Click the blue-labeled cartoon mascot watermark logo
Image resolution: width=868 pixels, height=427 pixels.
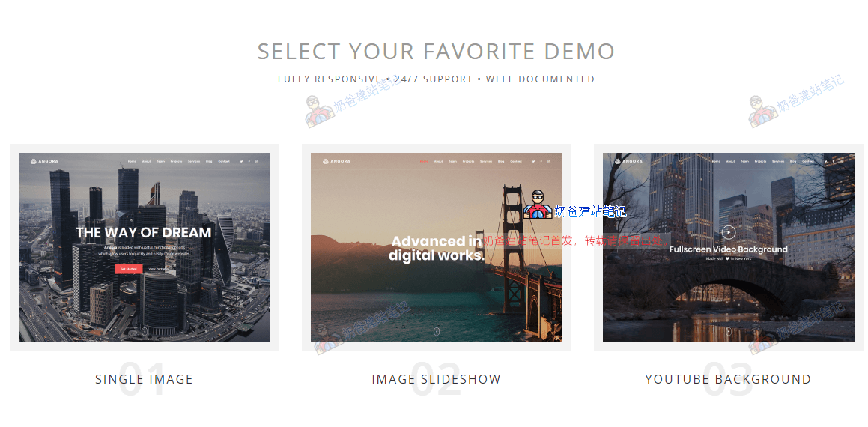(538, 205)
